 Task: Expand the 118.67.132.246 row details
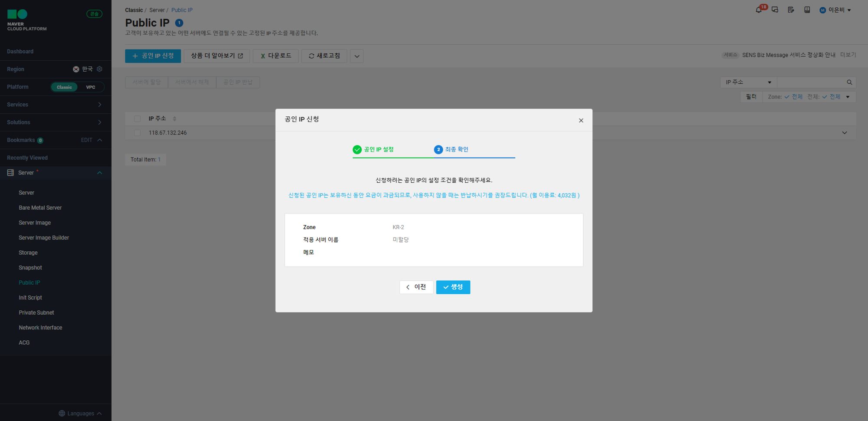click(845, 133)
